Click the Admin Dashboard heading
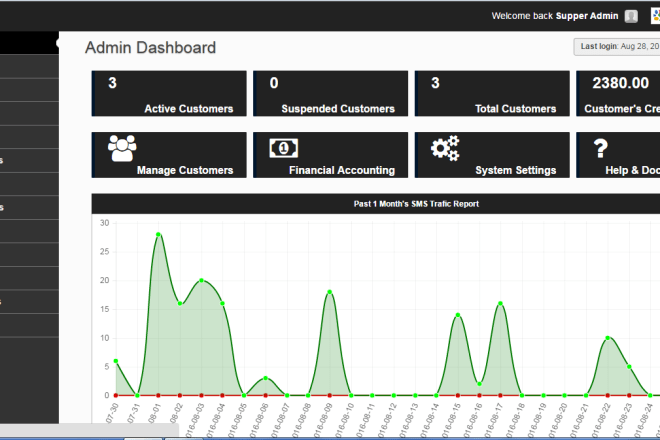Viewport: 660px width, 440px height. click(150, 48)
